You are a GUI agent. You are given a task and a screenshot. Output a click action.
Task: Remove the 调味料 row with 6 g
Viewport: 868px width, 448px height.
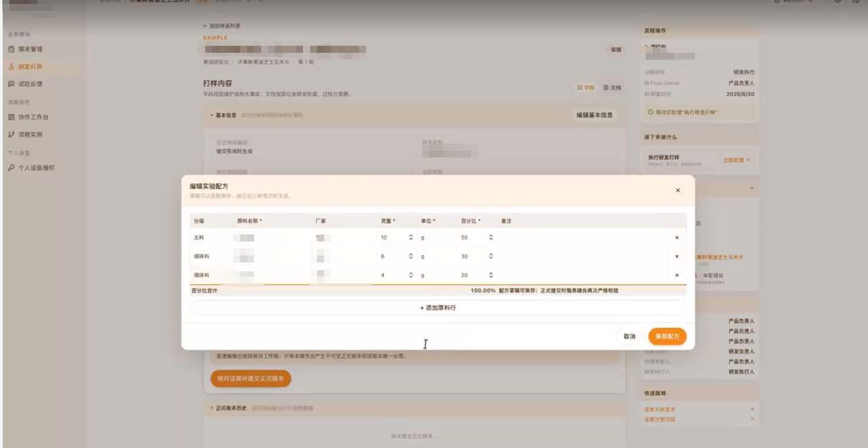pyautogui.click(x=676, y=257)
